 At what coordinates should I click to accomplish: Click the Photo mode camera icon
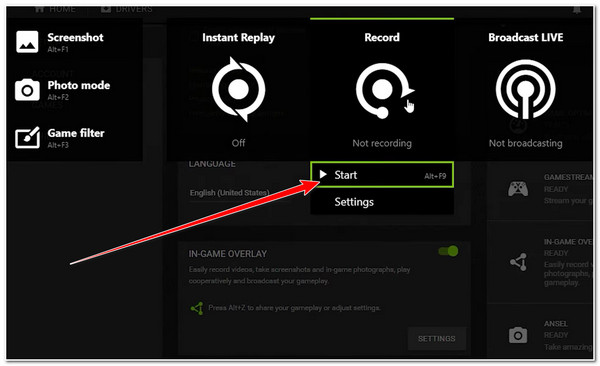27,90
